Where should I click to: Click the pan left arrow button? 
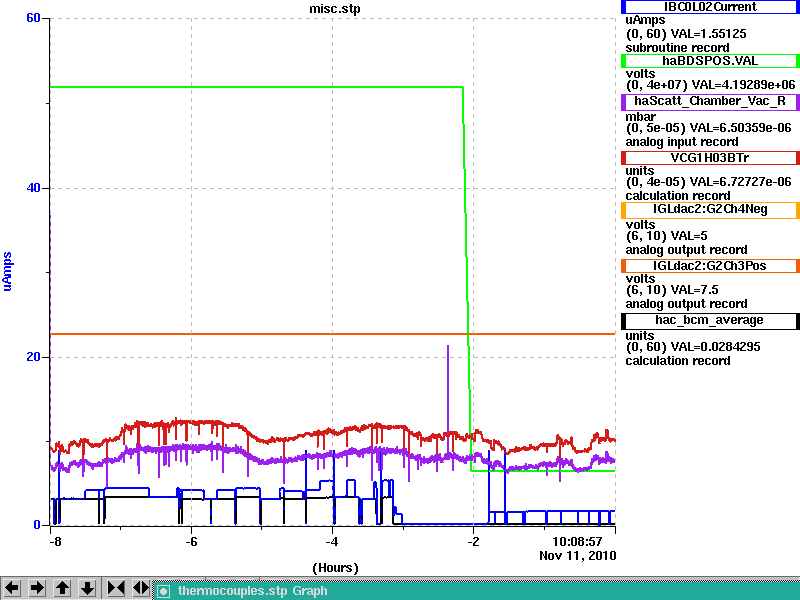click(12, 588)
